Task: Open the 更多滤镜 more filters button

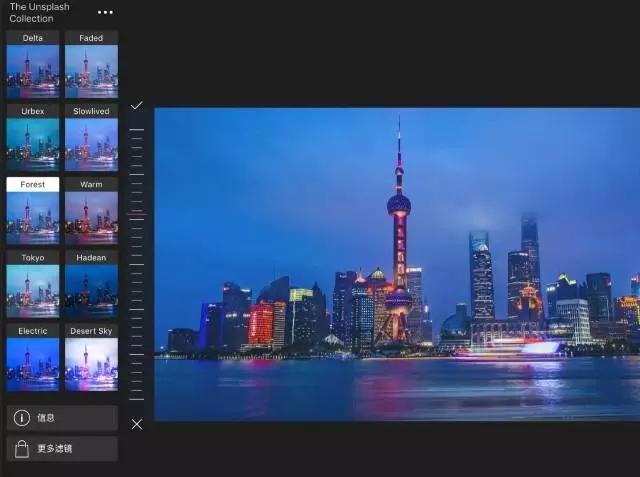Action: [x=62, y=449]
